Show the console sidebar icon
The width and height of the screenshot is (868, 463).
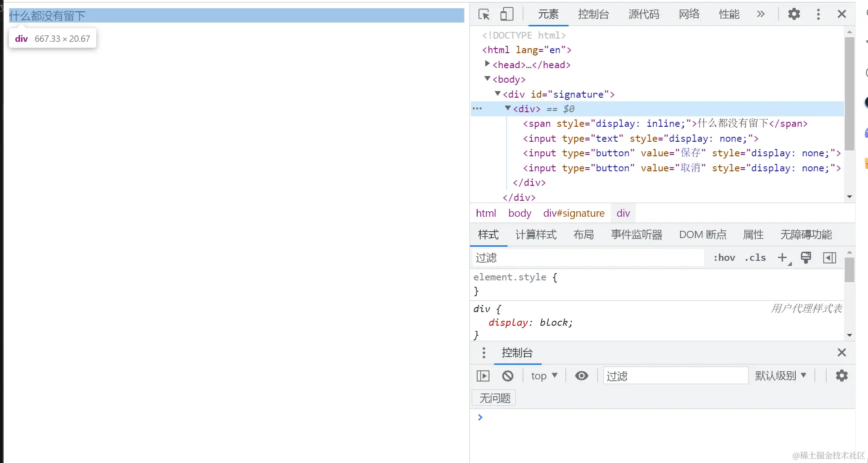coord(483,376)
